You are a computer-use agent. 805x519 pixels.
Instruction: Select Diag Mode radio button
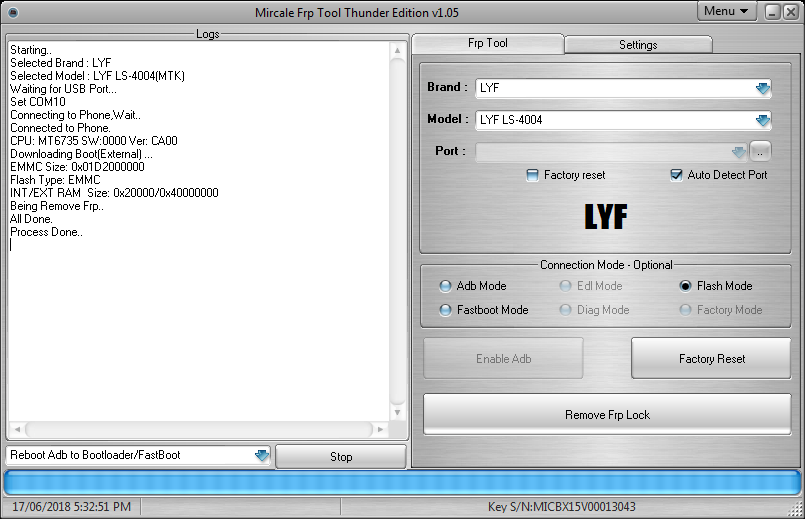point(565,310)
